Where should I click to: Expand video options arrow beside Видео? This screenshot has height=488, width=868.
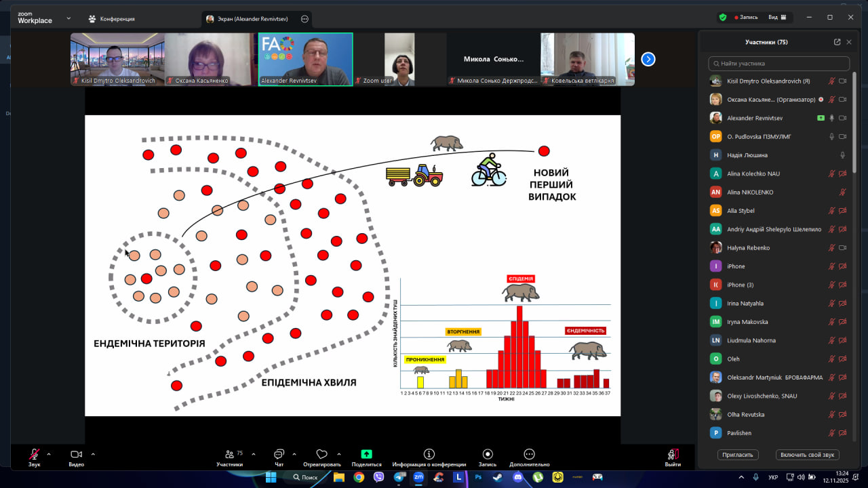93,454
